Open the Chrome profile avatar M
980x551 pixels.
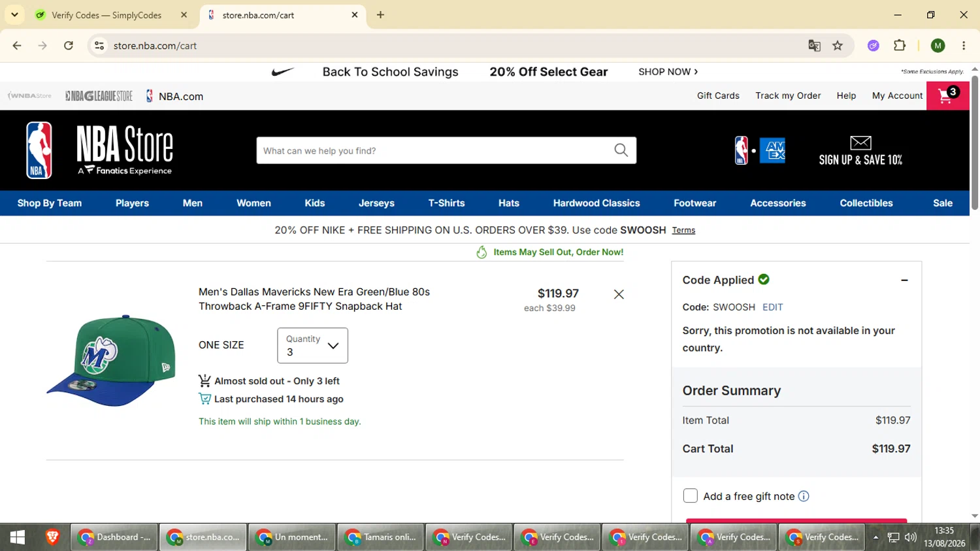click(x=938, y=46)
